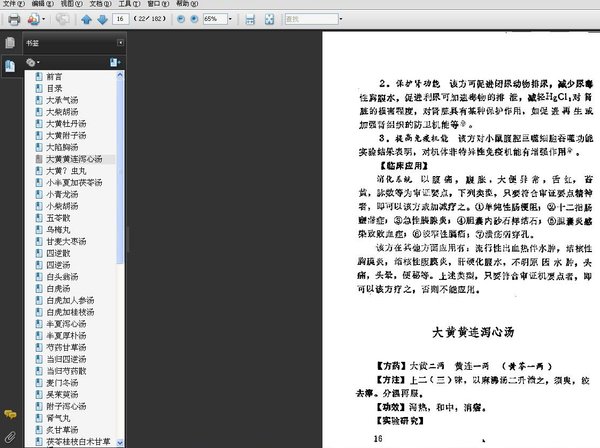600x448 pixels.
Task: Click the greyed-out comments icon in toolbar
Action: (x=63, y=19)
